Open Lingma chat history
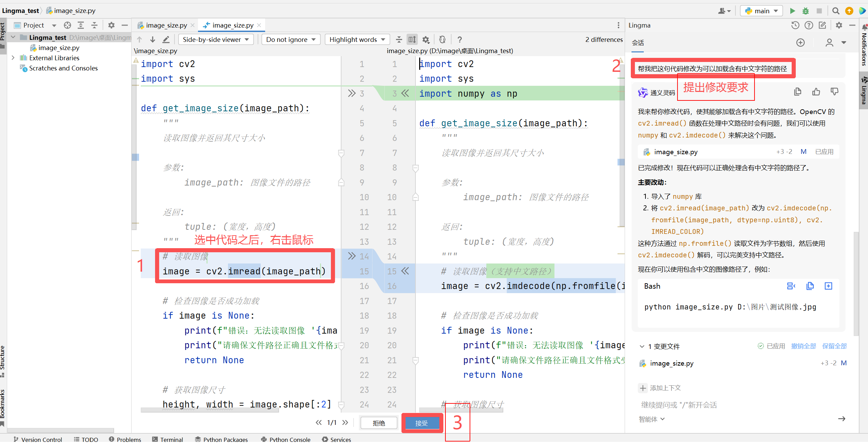The image size is (868, 448). click(x=795, y=25)
